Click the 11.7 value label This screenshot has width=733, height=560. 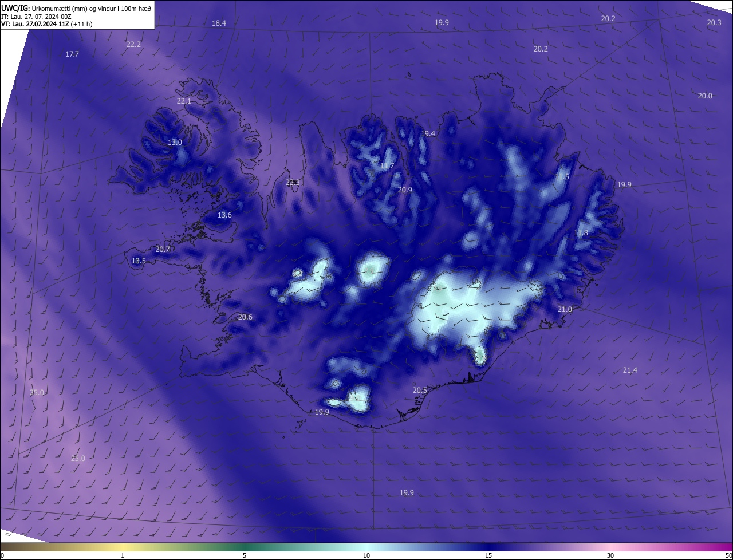point(387,167)
